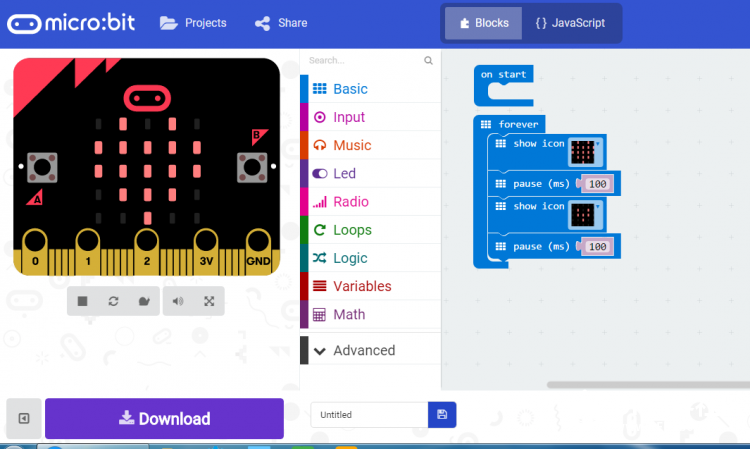Restart the simulator
Image resolution: width=750 pixels, height=449 pixels.
(x=113, y=301)
